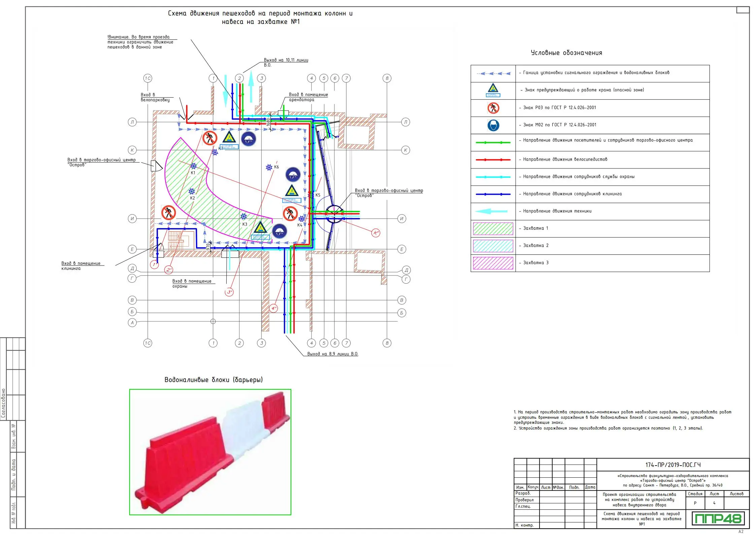Screen dimensions: 756x535
Task: Click the red circled marker K
Action: [x=376, y=232]
